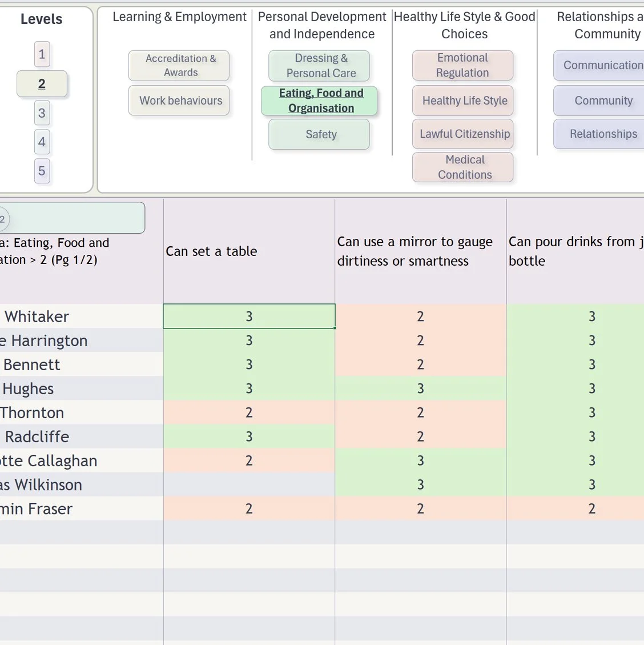Select Wilkinson's name cell

click(82, 484)
